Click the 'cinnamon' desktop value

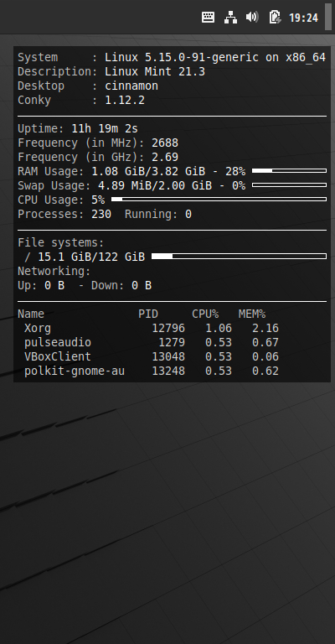pyautogui.click(x=131, y=86)
